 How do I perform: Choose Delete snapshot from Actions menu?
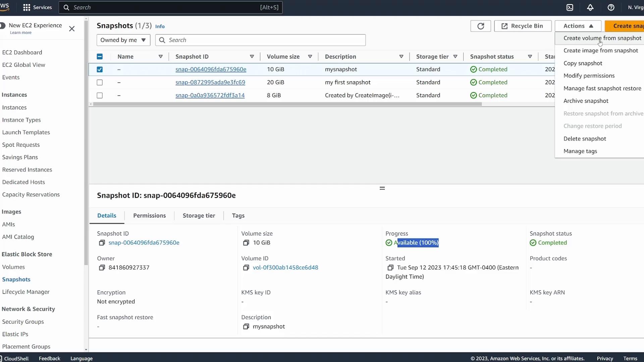[585, 139]
